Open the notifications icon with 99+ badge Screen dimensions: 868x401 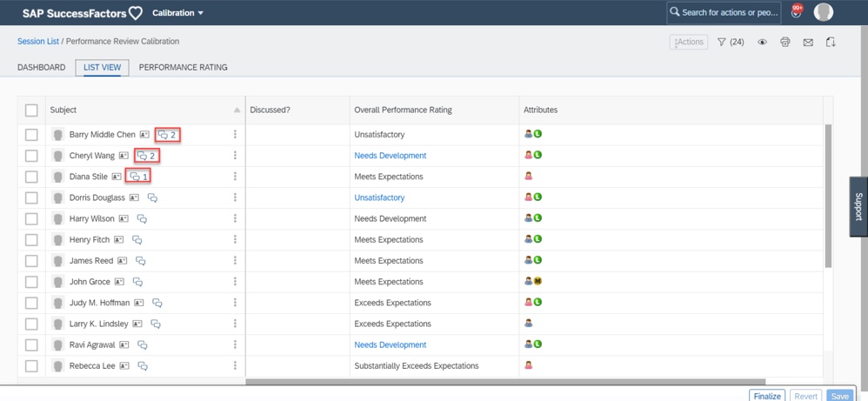pyautogui.click(x=796, y=12)
